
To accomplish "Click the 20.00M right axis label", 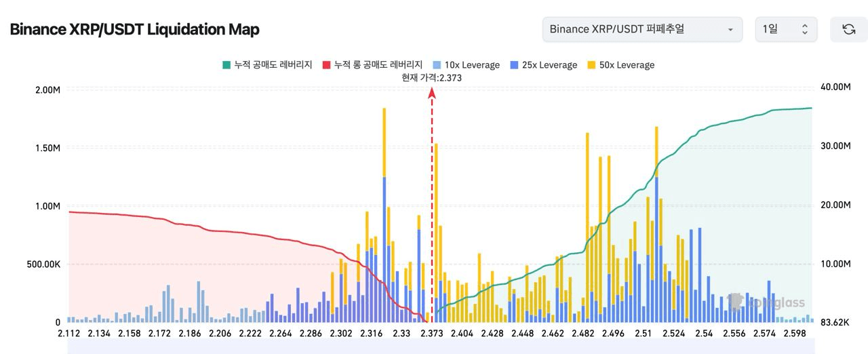I will point(835,205).
